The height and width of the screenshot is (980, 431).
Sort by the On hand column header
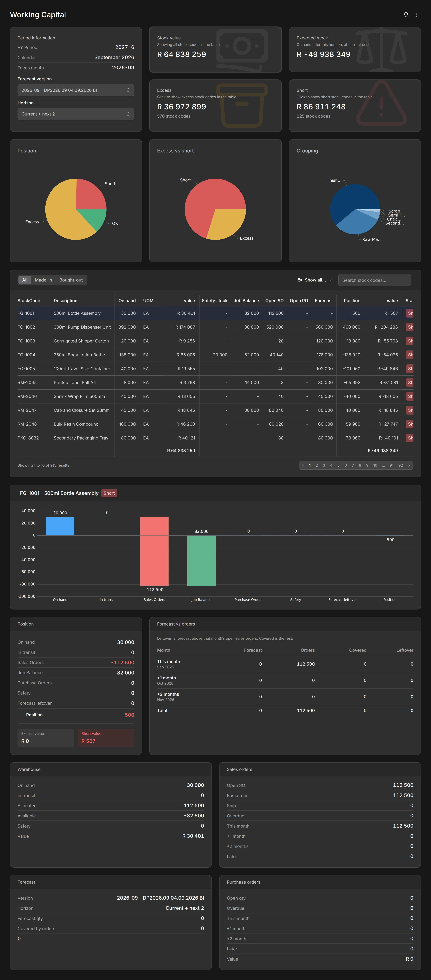(x=127, y=301)
